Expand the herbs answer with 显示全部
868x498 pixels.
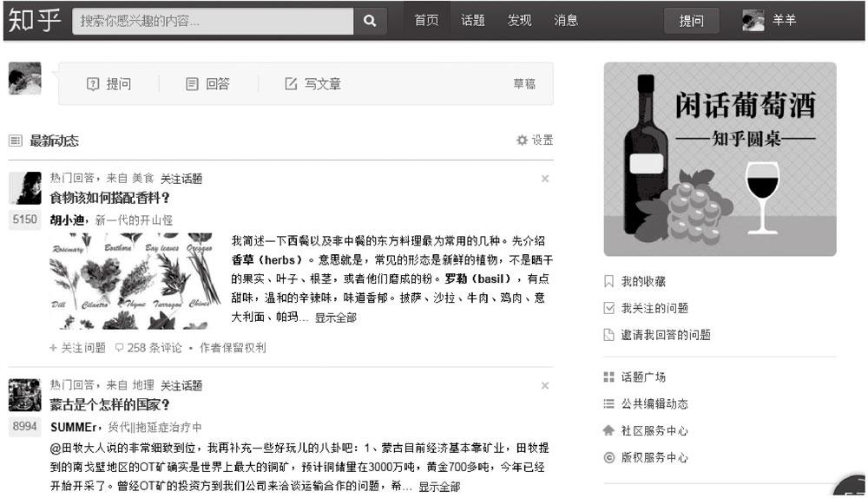pos(335,318)
